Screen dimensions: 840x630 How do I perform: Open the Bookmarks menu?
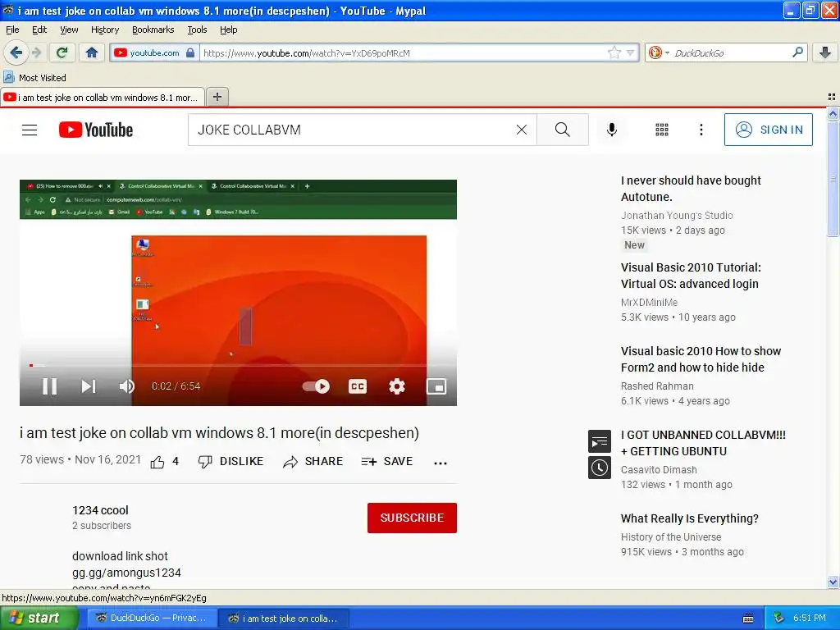153,30
